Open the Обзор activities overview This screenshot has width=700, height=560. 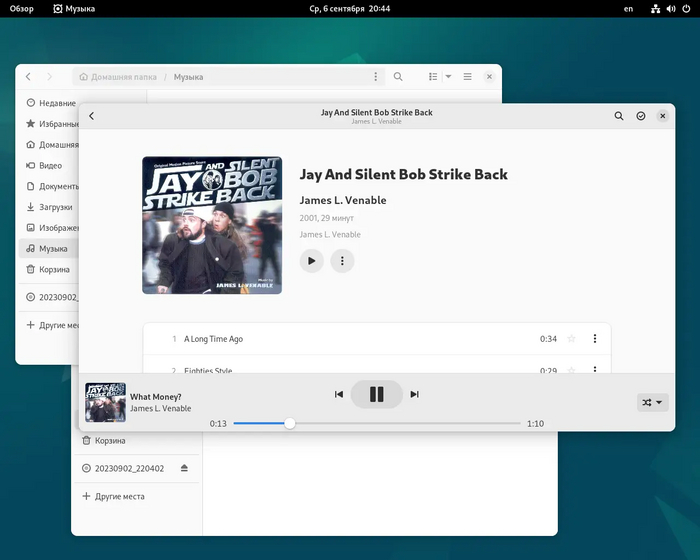21,8
